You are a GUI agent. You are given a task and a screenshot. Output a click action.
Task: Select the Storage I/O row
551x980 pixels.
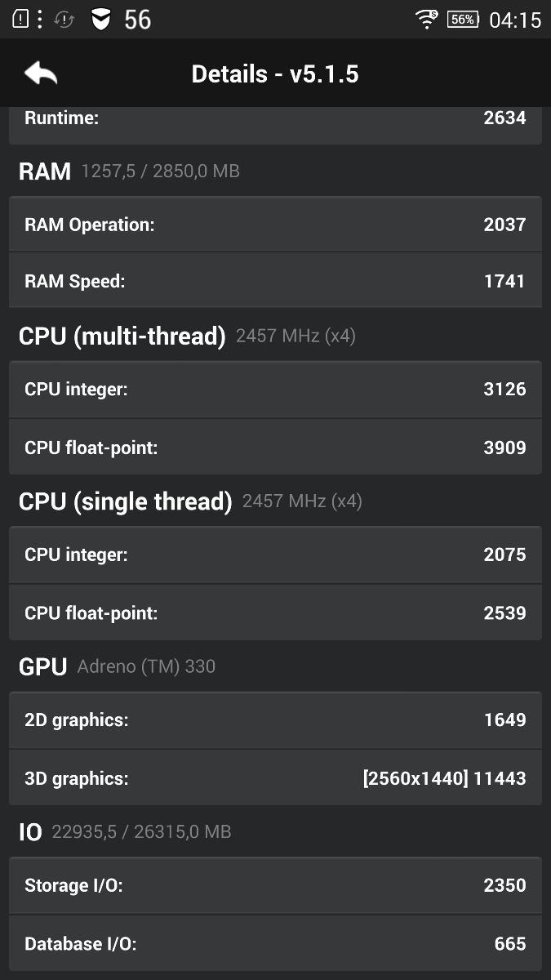click(275, 885)
